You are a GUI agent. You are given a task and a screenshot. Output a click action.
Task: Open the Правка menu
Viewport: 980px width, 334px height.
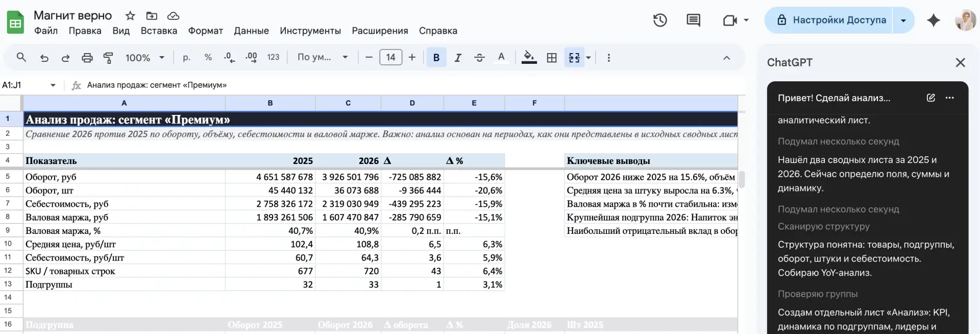[x=85, y=31]
